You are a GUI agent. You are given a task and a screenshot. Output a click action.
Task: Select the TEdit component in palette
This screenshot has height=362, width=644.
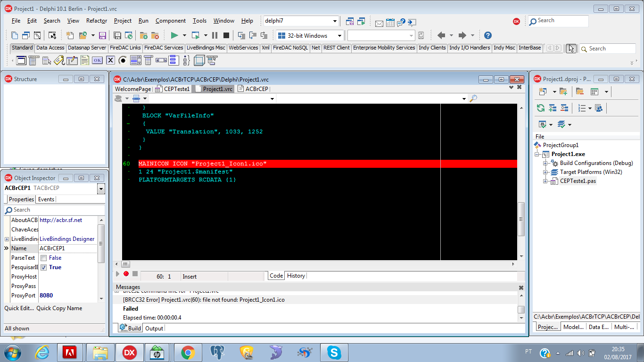click(x=72, y=60)
